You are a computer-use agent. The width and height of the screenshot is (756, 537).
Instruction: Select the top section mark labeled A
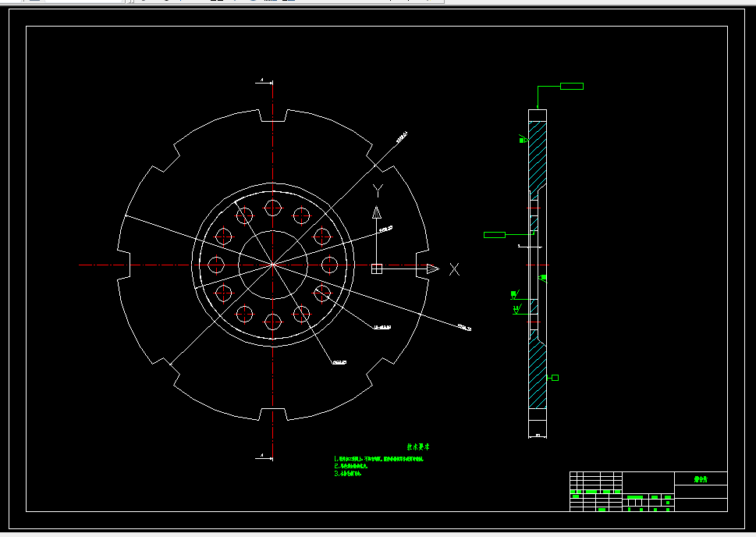[x=264, y=81]
